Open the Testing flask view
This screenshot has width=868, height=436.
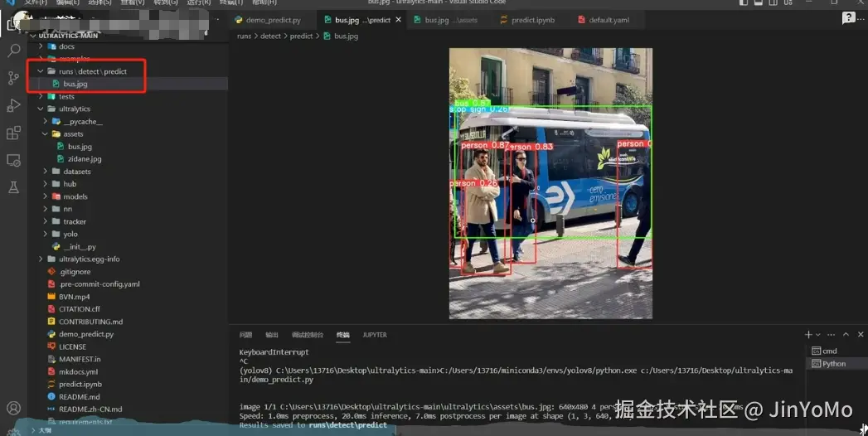[x=14, y=187]
